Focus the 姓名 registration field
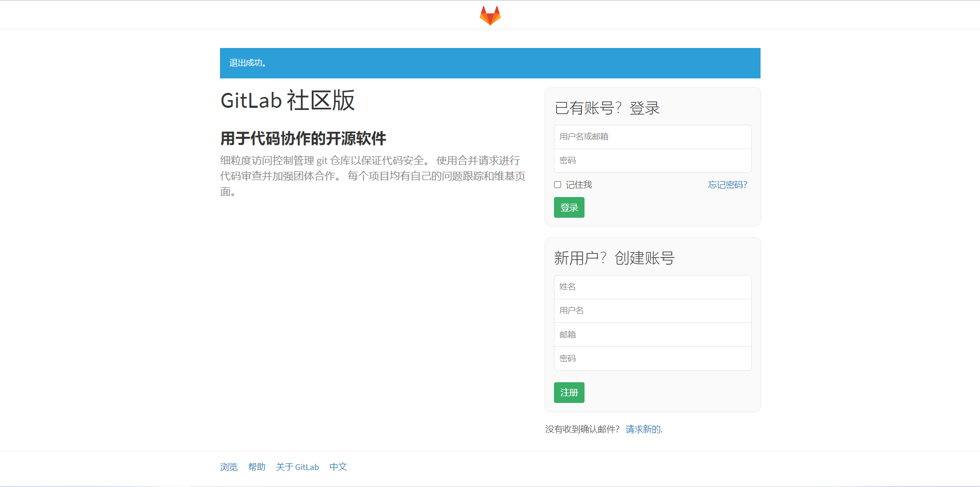This screenshot has width=980, height=487. click(x=653, y=287)
